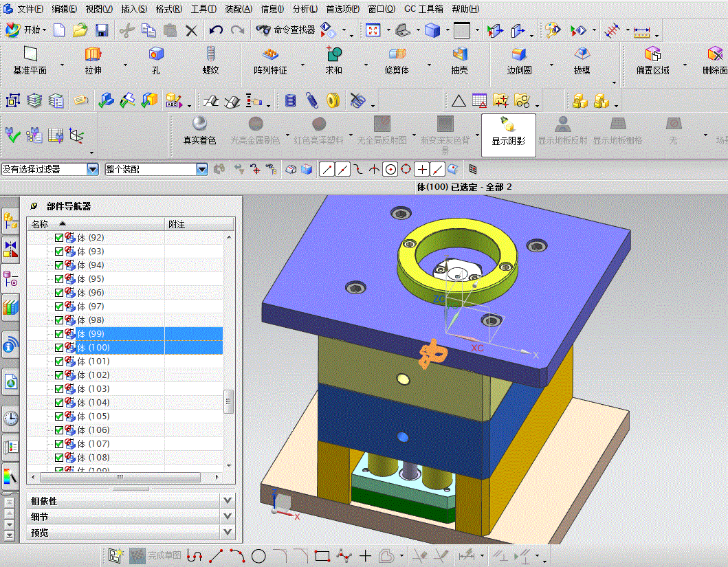Uncheck the checkbox for 体 (108)
728x567 pixels.
coord(59,458)
